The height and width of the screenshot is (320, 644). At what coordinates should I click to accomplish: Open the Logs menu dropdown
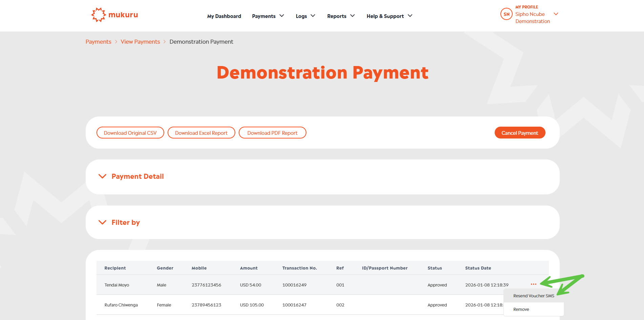[305, 16]
